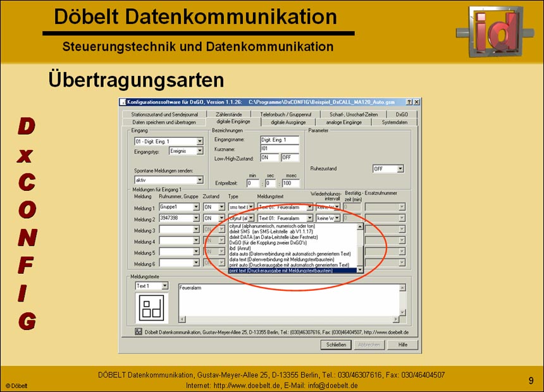
Task: Choose 'data text' Datenverbindung option
Action: coord(292,259)
